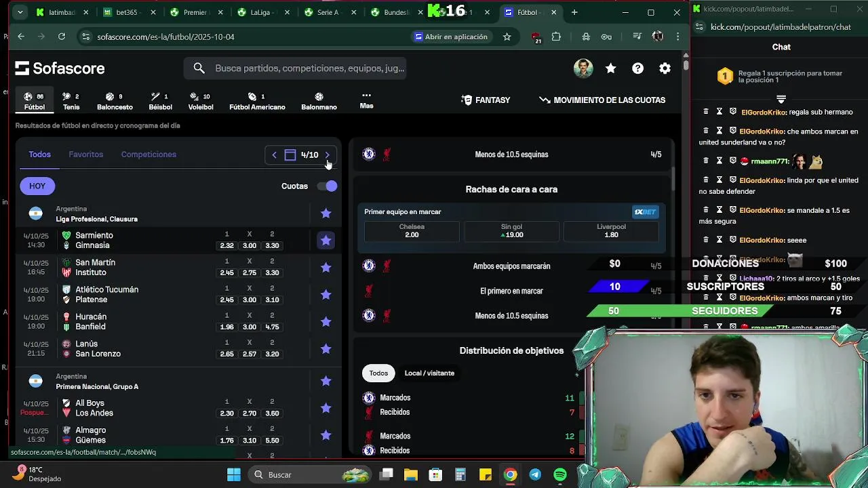Favorite the All Boys vs Los Andes match
The width and height of the screenshot is (868, 488).
point(326,408)
